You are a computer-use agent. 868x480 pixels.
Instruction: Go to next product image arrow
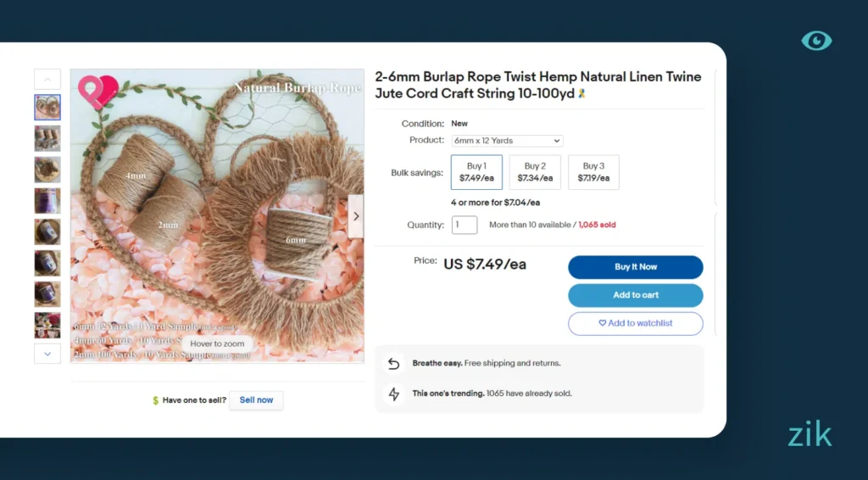click(x=356, y=216)
